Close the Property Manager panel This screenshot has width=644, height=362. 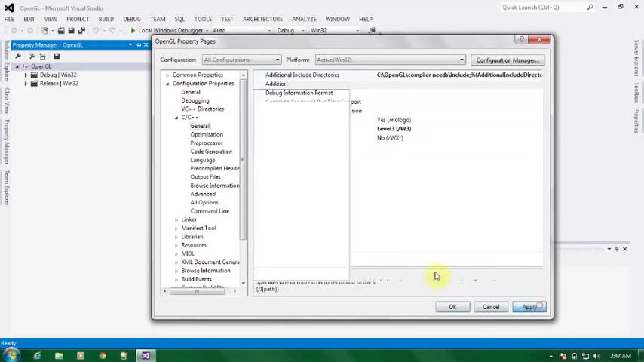point(146,44)
